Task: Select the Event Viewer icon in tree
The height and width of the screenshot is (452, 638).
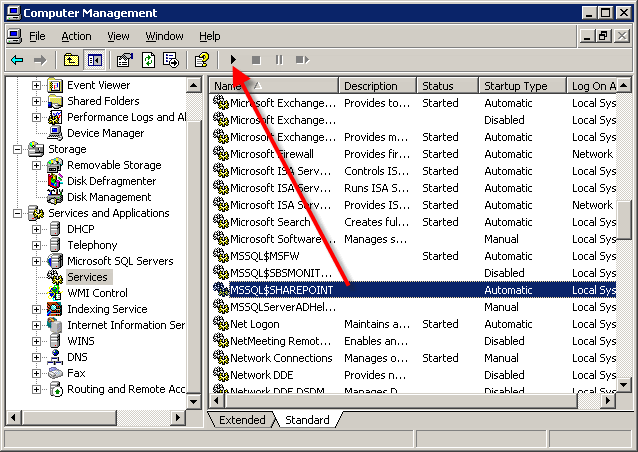Action: tap(55, 85)
